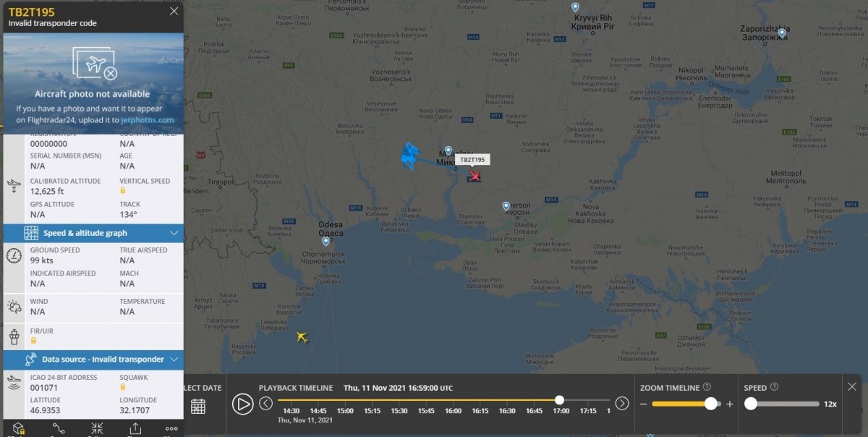The image size is (868, 437).
Task: Show the flight route icon
Action: point(59,429)
